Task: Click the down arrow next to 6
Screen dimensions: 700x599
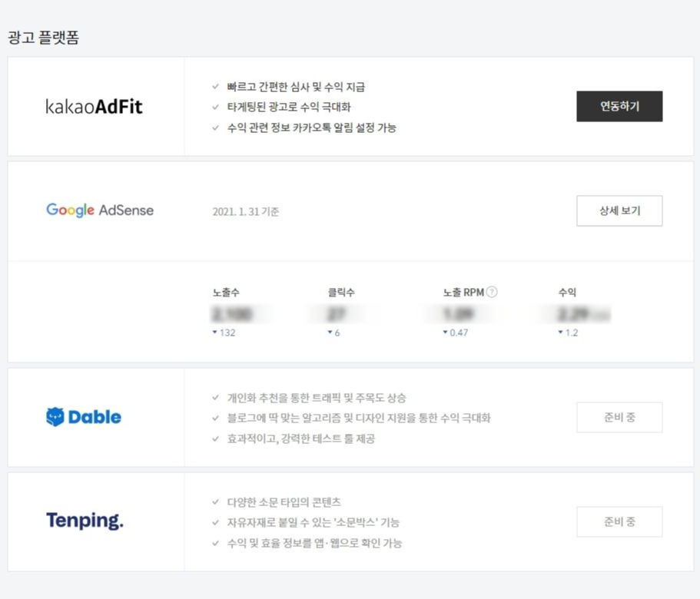Action: pos(330,332)
